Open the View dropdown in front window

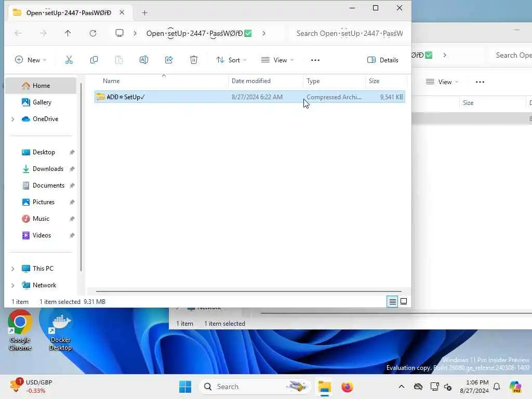277,60
